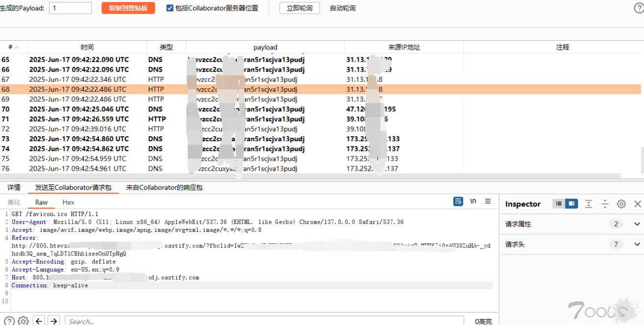
Task: Expand the 请求属性 section
Action: coord(637,224)
